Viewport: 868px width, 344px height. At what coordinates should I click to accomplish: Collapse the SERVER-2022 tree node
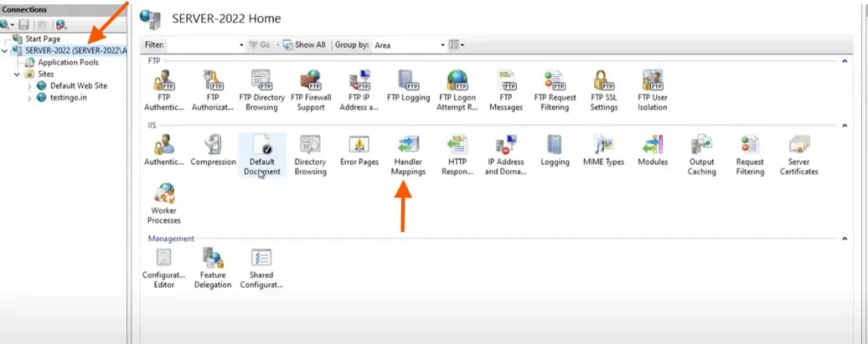[5, 50]
